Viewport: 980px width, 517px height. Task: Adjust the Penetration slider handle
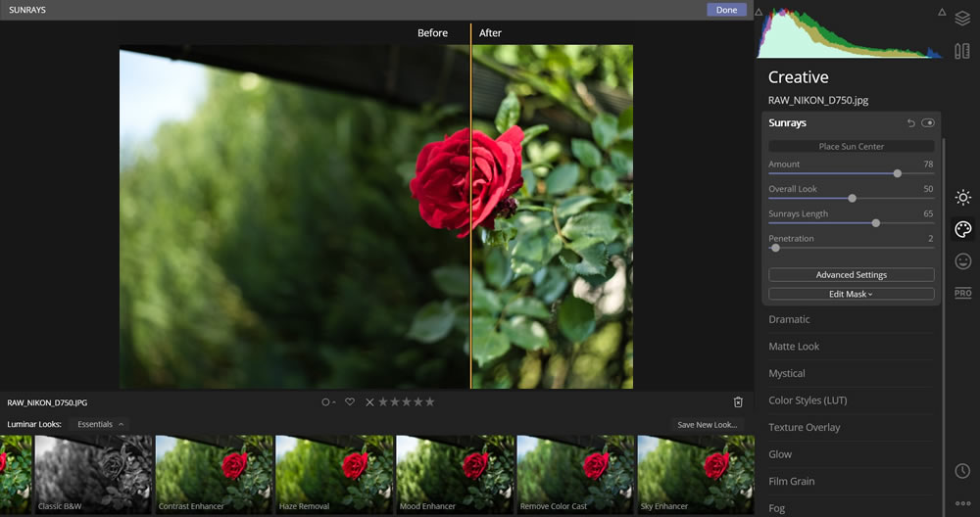775,248
